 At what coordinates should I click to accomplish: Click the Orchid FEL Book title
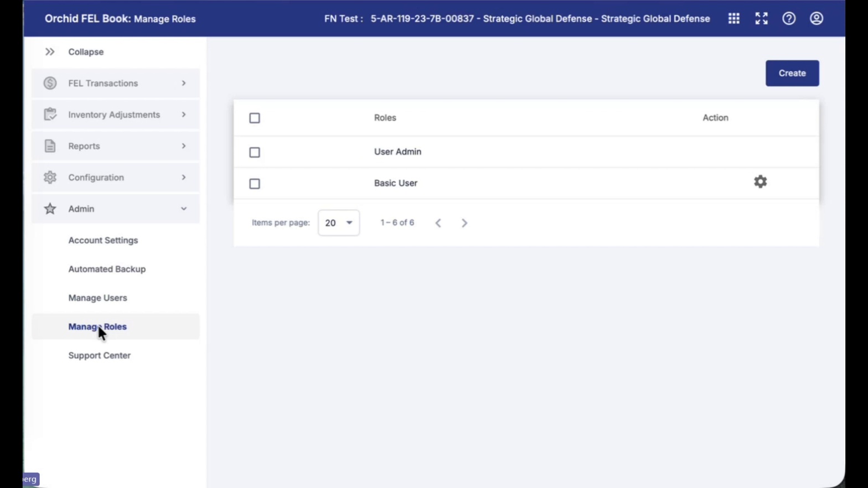pos(88,18)
